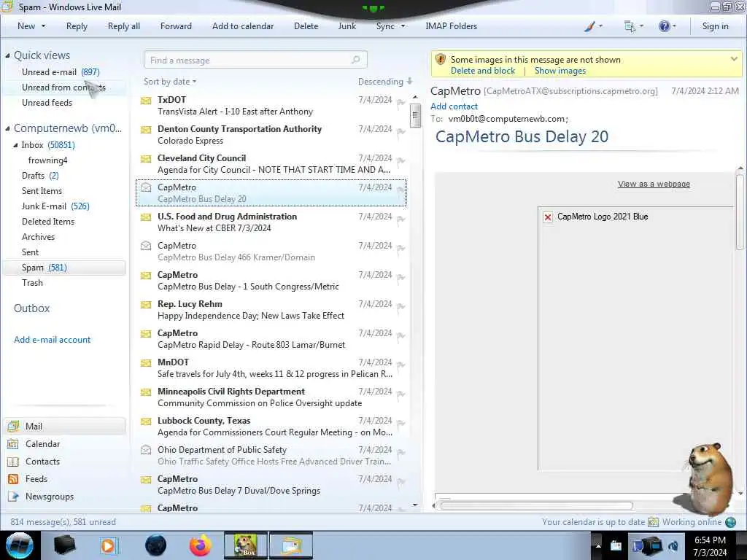Toggle Descending sort order

pyautogui.click(x=385, y=82)
